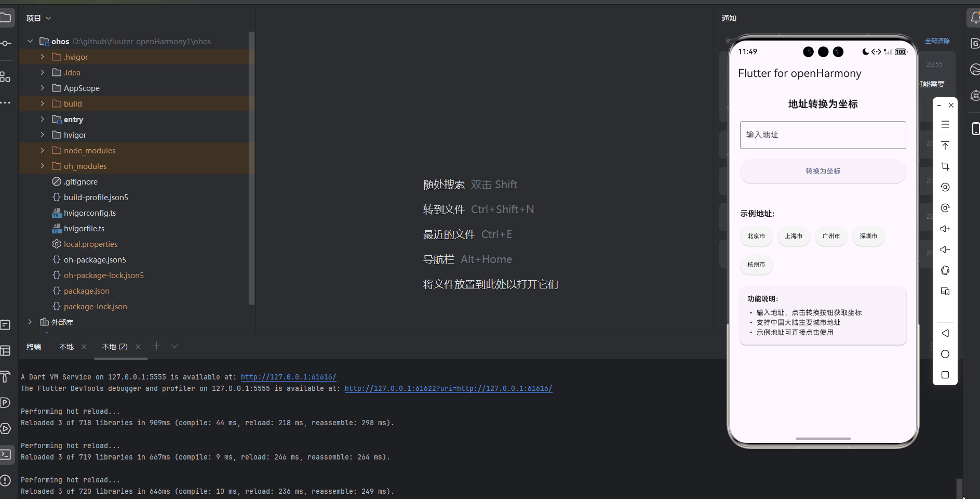The height and width of the screenshot is (499, 980).
Task: Collapse the ohos project root
Action: [30, 41]
